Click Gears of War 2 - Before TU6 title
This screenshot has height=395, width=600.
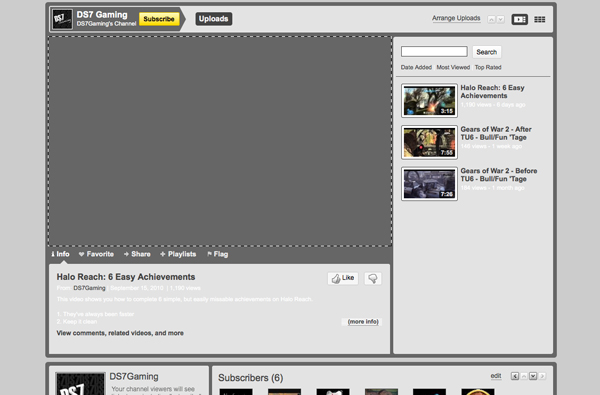point(499,175)
